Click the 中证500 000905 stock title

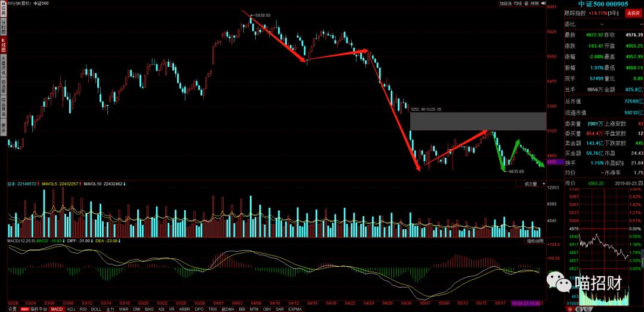point(603,4)
